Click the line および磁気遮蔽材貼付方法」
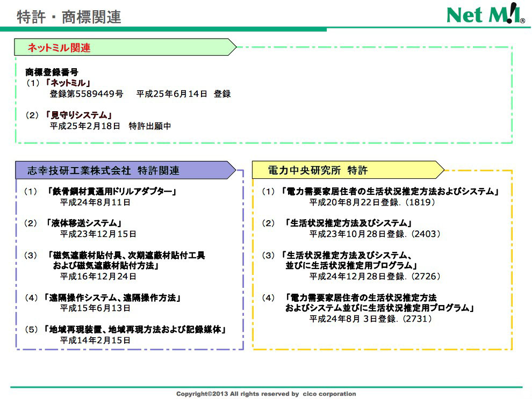Viewport: 532px width, 399px height. pyautogui.click(x=106, y=265)
